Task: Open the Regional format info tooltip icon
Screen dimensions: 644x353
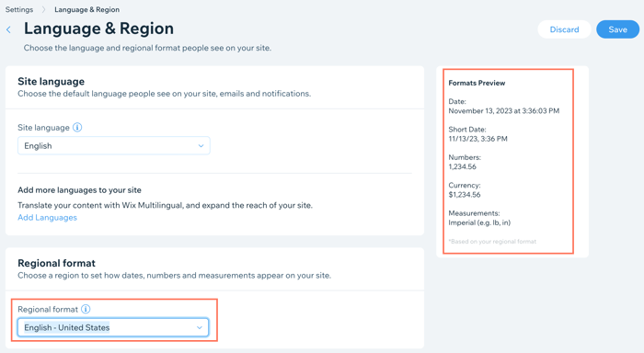Action: click(86, 309)
